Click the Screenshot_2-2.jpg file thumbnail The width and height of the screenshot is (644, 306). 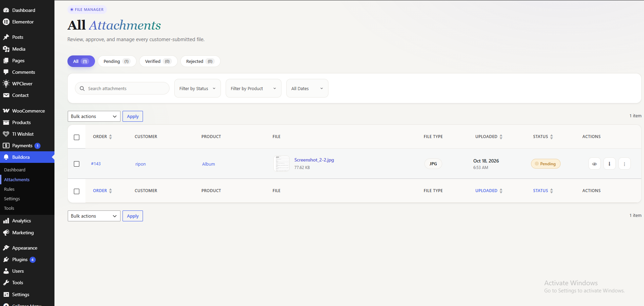pyautogui.click(x=281, y=164)
